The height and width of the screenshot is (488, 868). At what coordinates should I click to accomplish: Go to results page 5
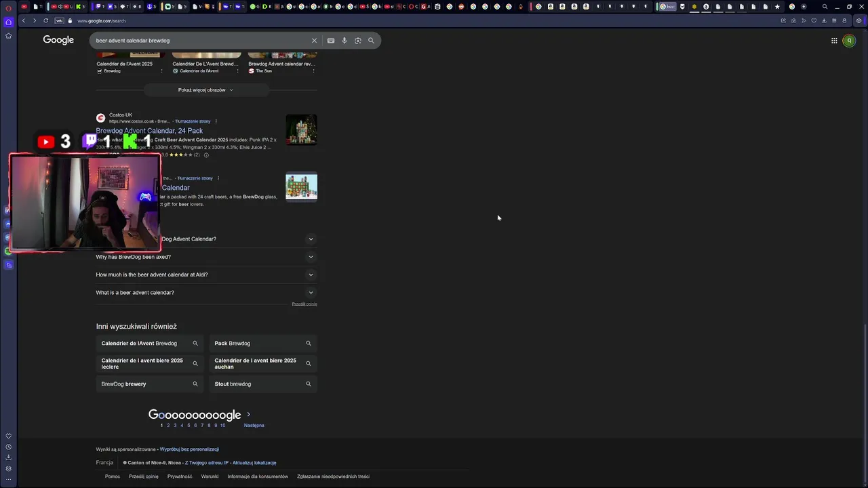[x=189, y=426]
